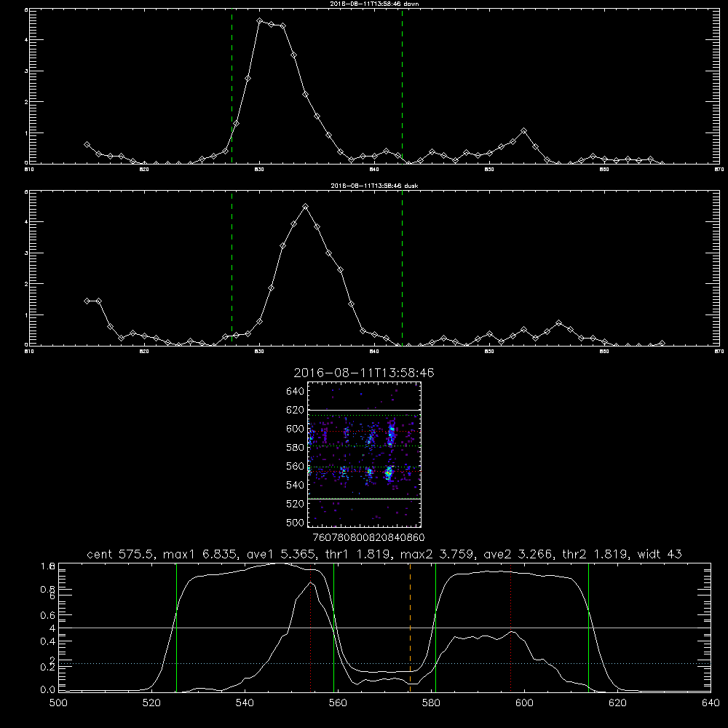Select the "max2 3.759" value in stats line
The width and height of the screenshot is (728, 728).
pyautogui.click(x=437, y=554)
